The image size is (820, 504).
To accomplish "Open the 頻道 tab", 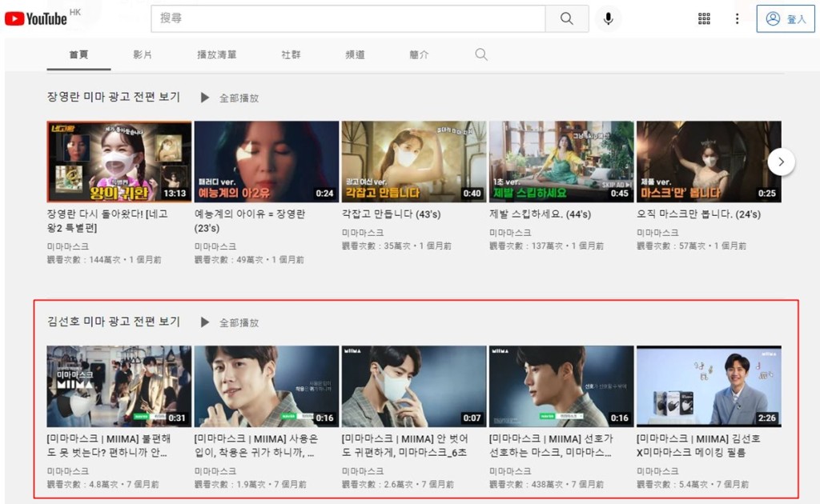I will click(x=355, y=54).
